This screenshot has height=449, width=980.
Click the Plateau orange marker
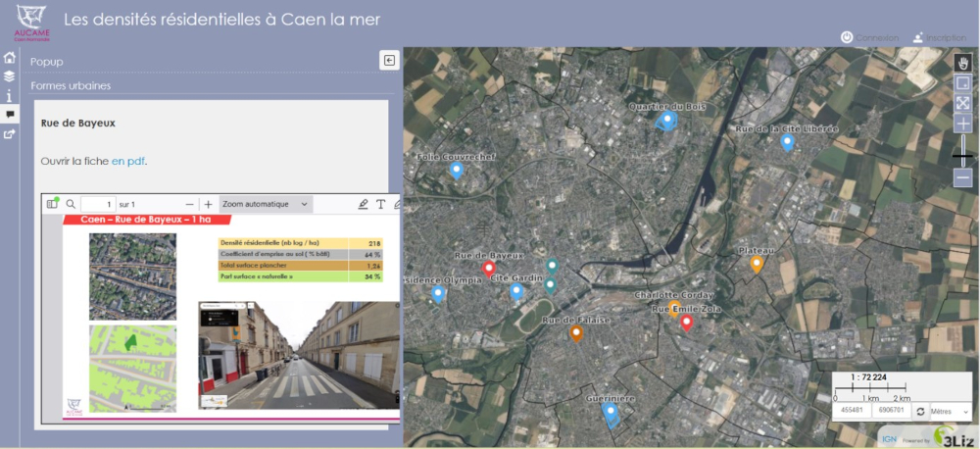coord(757,264)
